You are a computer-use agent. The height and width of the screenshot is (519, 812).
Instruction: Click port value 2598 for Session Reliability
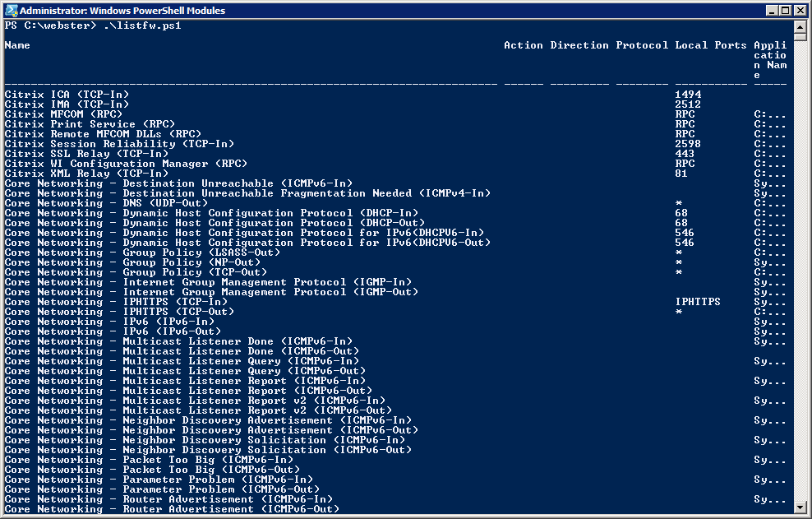pos(688,144)
